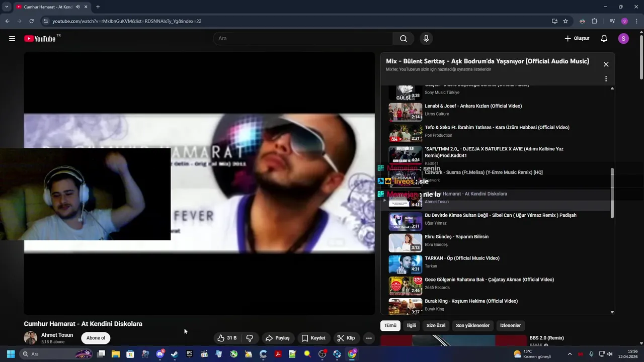Open Epic Games from the taskbar

[190, 354]
